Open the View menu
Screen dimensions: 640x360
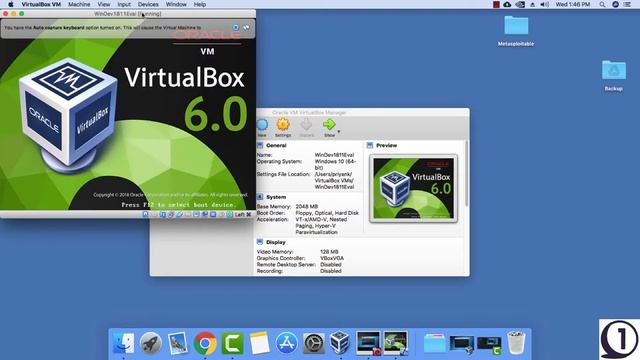[104, 4]
